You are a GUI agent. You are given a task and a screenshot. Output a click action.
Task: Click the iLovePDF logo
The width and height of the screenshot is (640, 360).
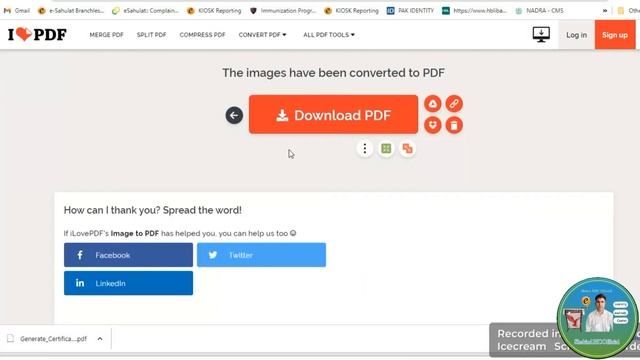coord(37,35)
